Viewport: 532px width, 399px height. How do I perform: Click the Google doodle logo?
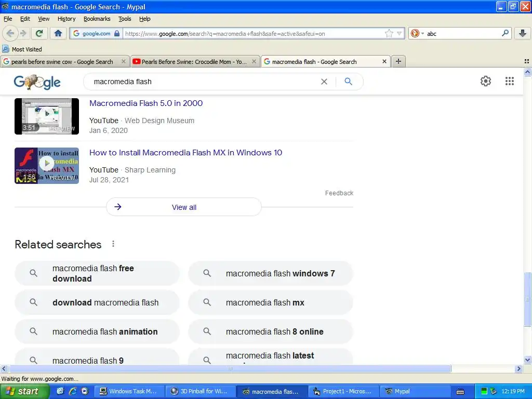pyautogui.click(x=37, y=82)
